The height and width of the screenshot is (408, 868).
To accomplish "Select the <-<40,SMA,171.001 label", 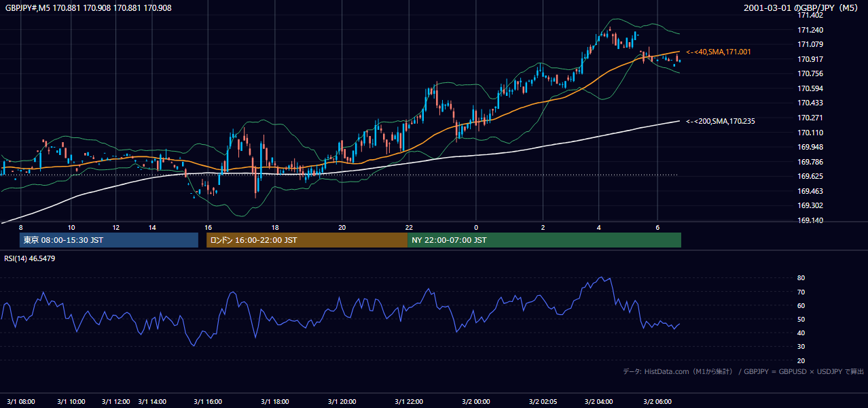I will pyautogui.click(x=718, y=52).
